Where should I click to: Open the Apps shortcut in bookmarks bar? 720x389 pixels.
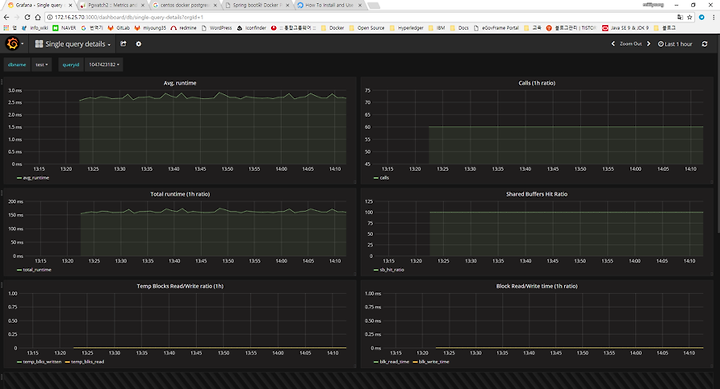coord(10,28)
